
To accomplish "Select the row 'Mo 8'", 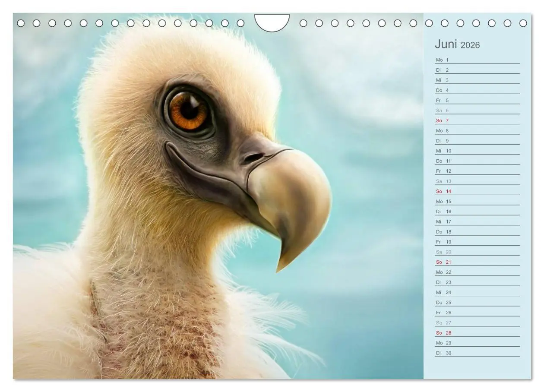I will point(477,130).
